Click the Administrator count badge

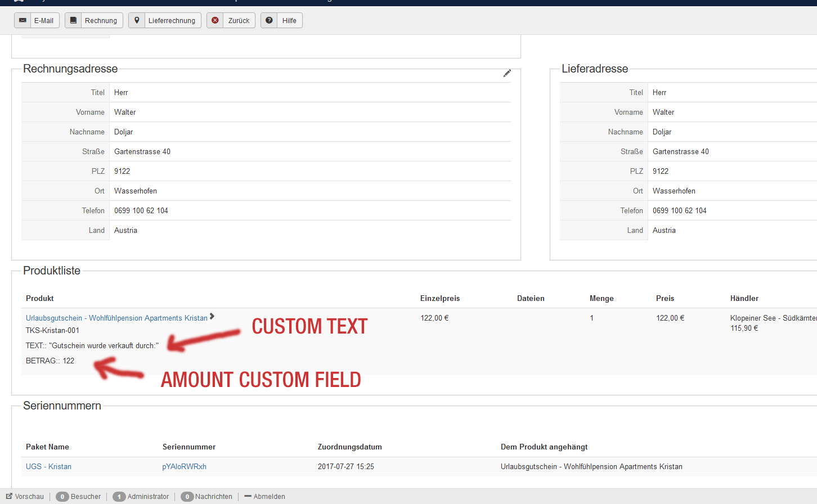click(x=119, y=497)
